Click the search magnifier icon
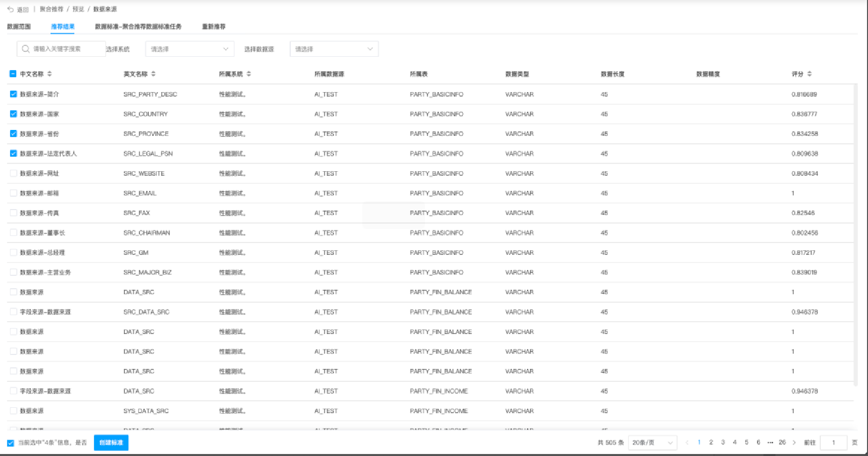 pyautogui.click(x=26, y=49)
